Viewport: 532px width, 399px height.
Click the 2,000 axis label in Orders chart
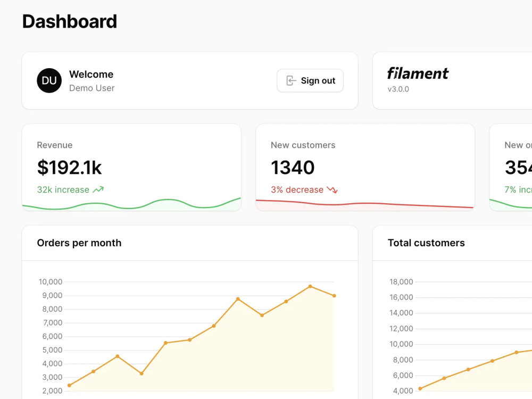52,391
